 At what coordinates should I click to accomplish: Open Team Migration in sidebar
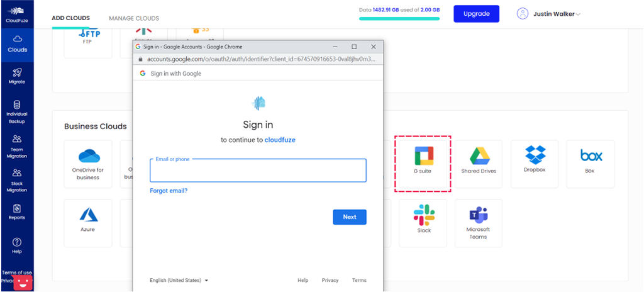click(17, 147)
